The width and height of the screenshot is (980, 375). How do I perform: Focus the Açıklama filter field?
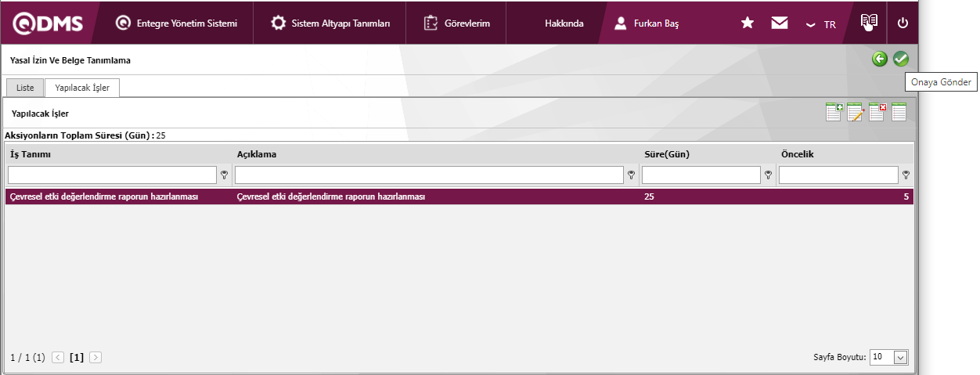(x=429, y=175)
